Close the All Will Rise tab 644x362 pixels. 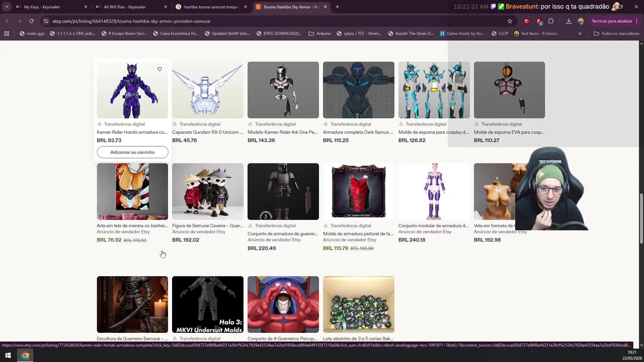click(166, 7)
